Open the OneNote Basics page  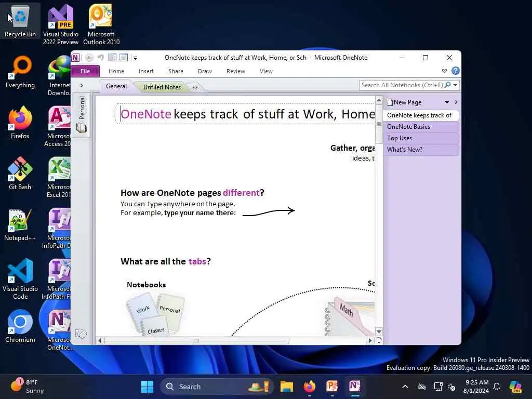pos(421,127)
